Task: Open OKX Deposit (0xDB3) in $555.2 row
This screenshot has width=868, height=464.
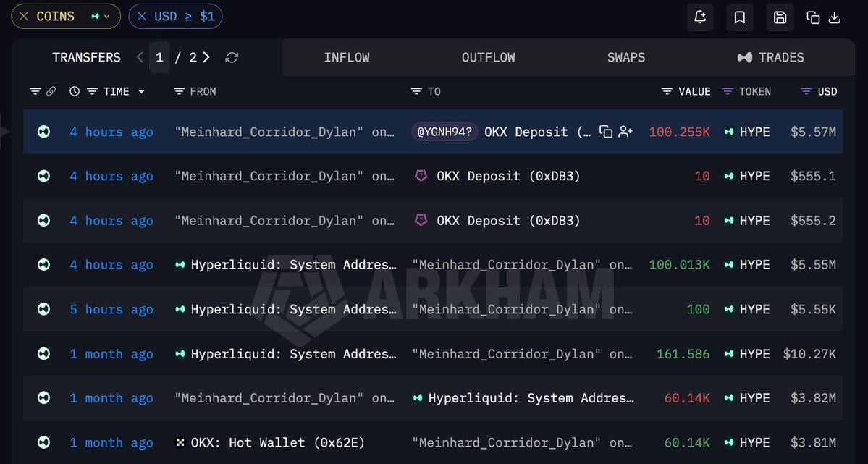Action: pyautogui.click(x=508, y=220)
